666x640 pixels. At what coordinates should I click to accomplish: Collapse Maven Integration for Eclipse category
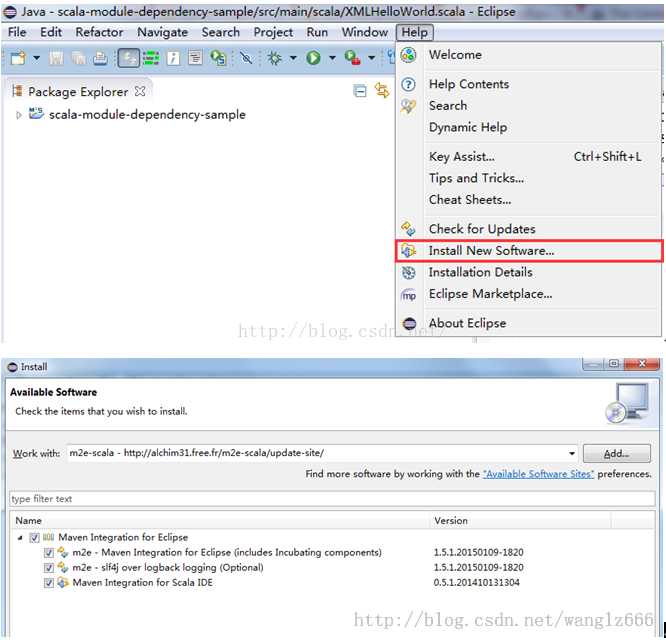[20, 538]
